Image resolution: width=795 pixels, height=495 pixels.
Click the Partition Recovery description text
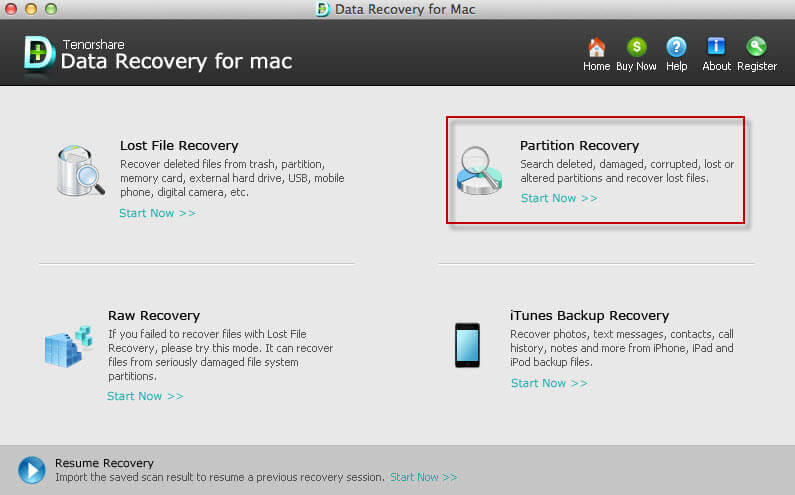coord(627,171)
